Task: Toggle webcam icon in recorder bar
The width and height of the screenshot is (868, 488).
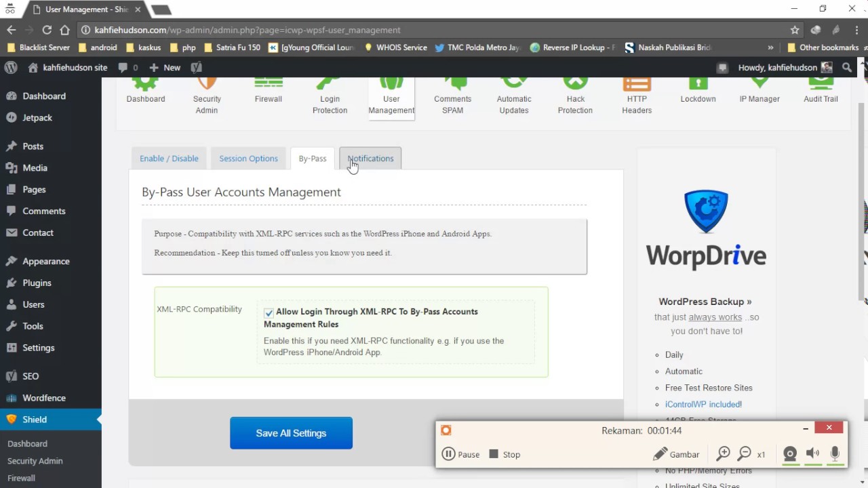Action: click(789, 454)
